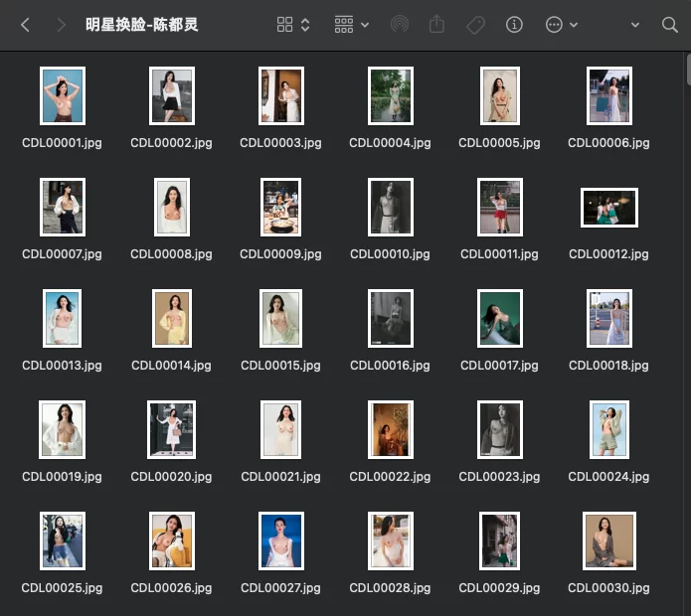Open the Group By dropdown
The height and width of the screenshot is (616, 691).
(352, 25)
